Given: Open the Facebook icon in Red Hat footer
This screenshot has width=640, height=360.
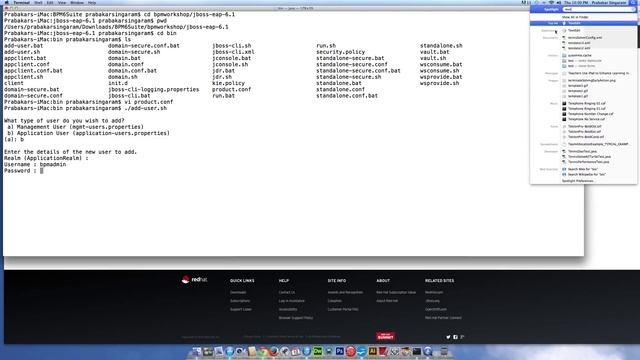Looking at the screenshot, I should [x=456, y=337].
